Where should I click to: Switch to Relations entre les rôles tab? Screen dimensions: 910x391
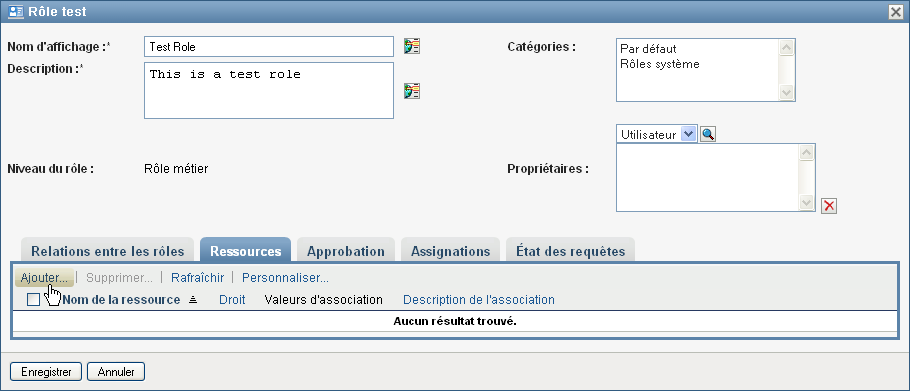[x=107, y=251]
